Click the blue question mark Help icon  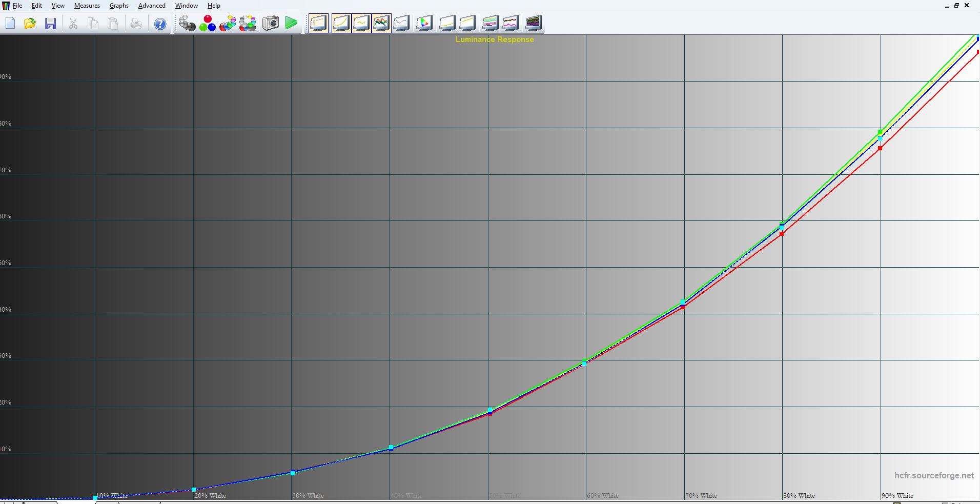click(160, 24)
